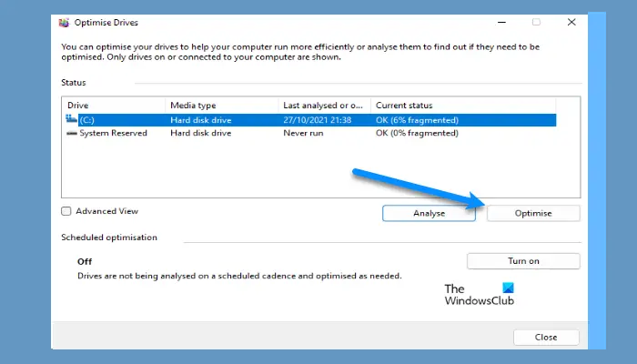Minimize the Optimise Drives window
The width and height of the screenshot is (637, 364).
click(x=501, y=23)
